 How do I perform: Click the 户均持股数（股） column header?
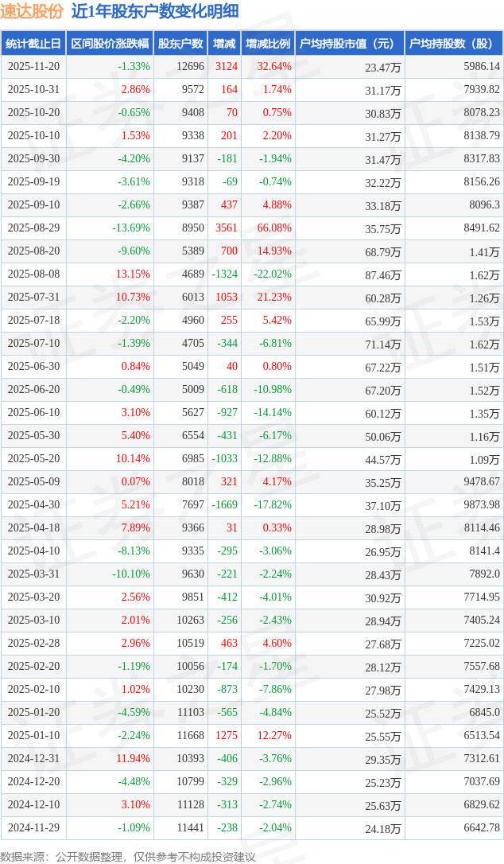pyautogui.click(x=453, y=44)
